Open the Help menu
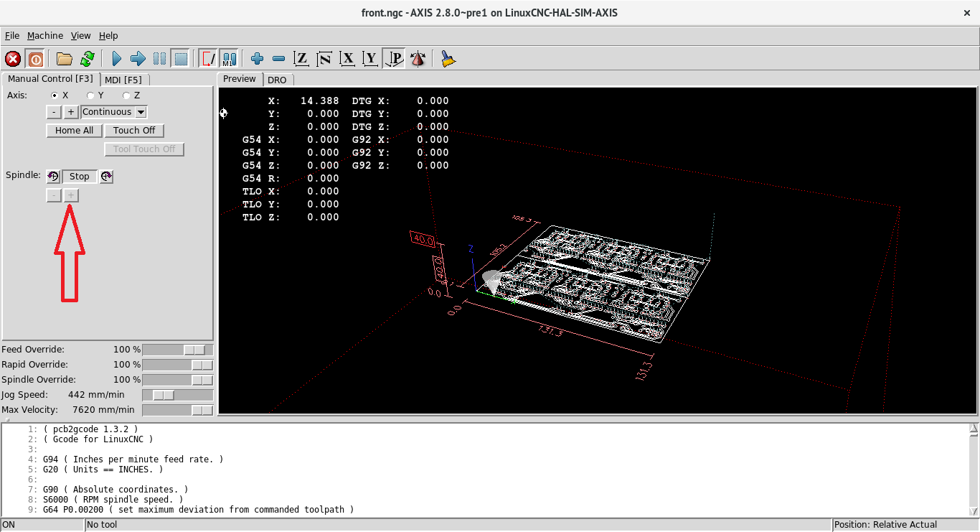Screen dimensions: 980x532 click(108, 35)
